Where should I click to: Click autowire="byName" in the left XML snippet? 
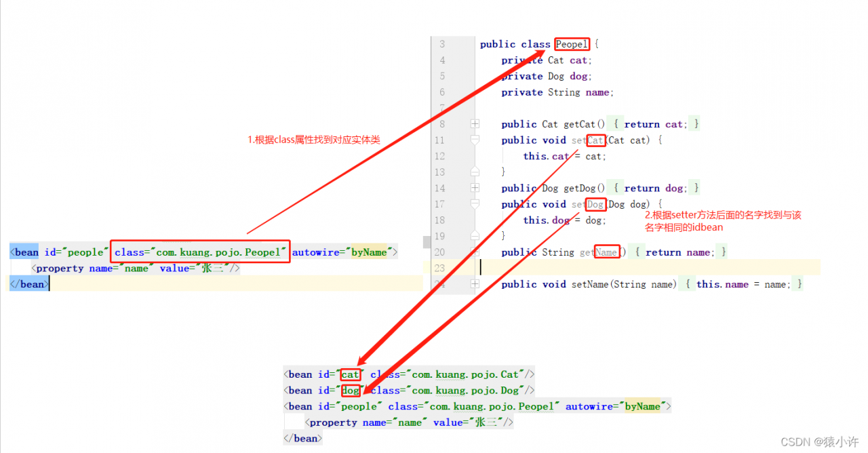[343, 252]
